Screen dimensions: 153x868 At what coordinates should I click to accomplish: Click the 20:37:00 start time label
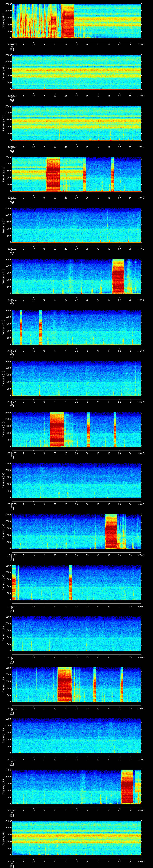12,96
